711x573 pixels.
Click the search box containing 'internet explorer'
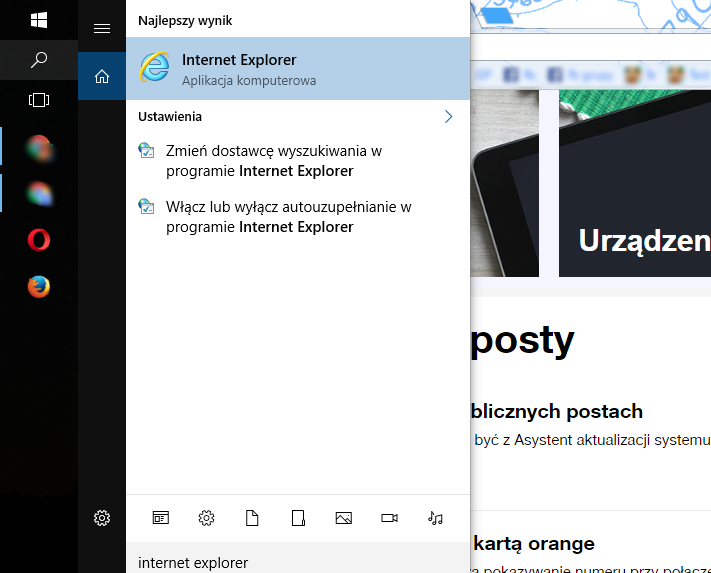click(x=297, y=562)
